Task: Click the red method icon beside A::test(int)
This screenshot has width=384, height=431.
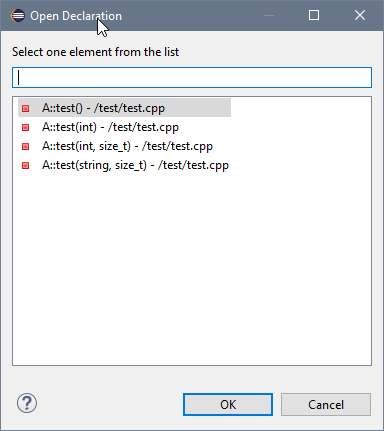Action: 26,127
